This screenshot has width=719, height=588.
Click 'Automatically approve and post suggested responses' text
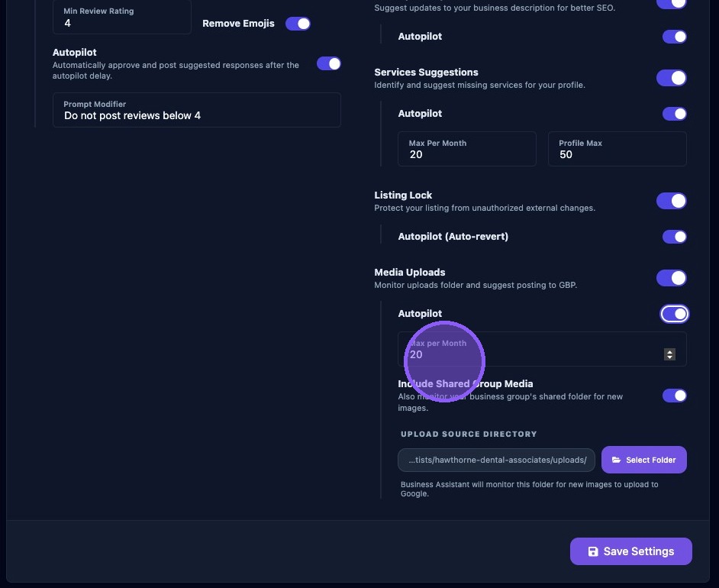(x=176, y=70)
